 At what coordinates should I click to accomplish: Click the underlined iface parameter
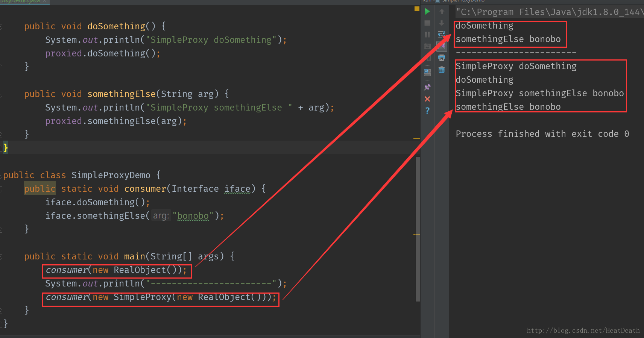(x=237, y=189)
